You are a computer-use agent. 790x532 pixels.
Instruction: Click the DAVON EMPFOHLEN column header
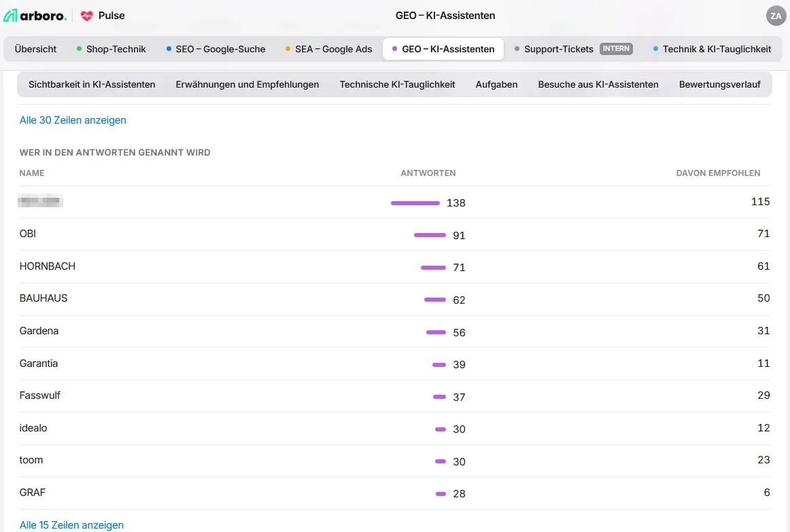click(x=718, y=173)
